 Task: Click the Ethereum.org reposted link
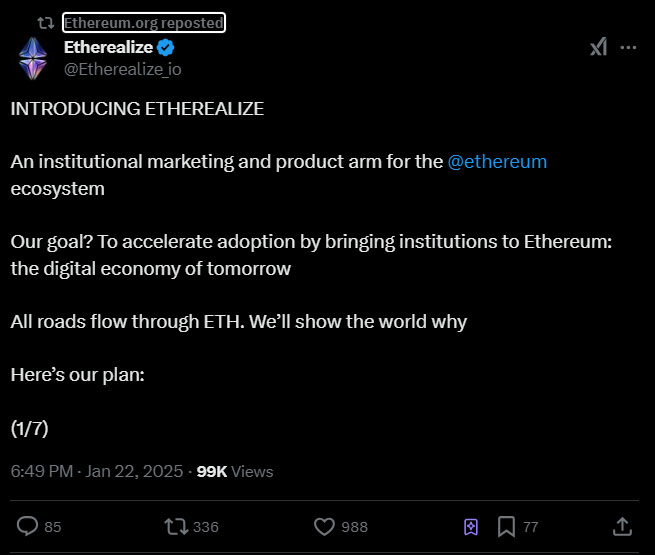[x=144, y=23]
